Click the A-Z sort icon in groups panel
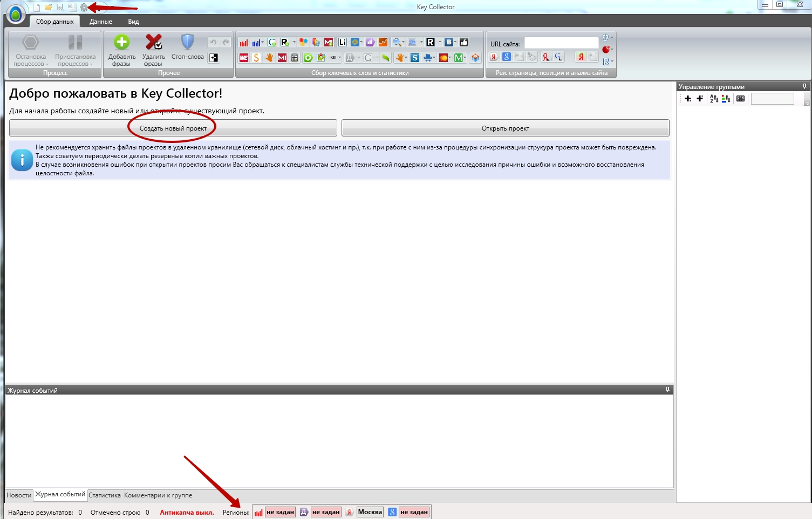The image size is (812, 519). pos(714,99)
